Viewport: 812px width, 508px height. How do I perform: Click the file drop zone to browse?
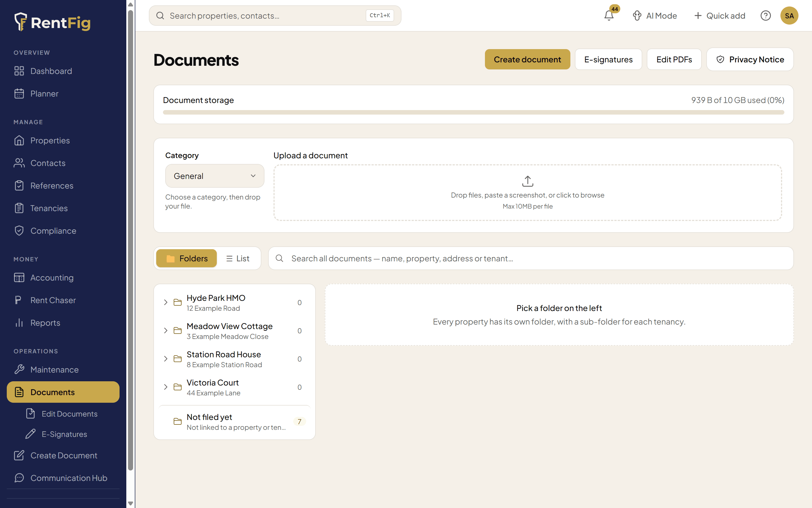(528, 192)
